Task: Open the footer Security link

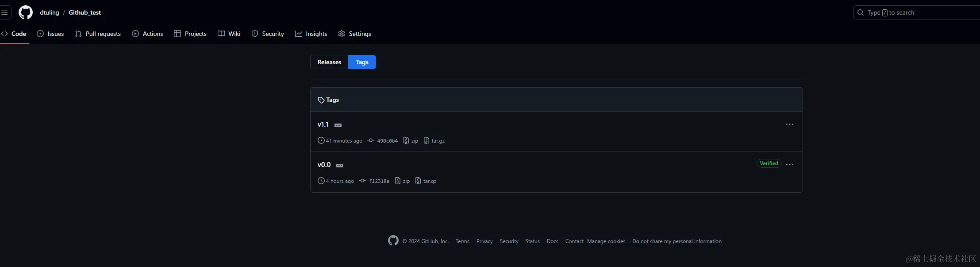Action: [x=509, y=241]
